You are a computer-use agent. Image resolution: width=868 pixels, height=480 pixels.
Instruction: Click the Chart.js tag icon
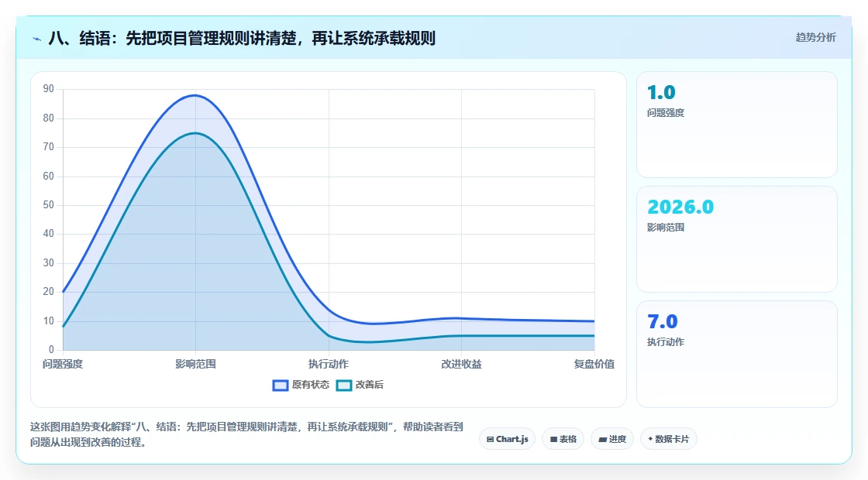[x=490, y=440]
